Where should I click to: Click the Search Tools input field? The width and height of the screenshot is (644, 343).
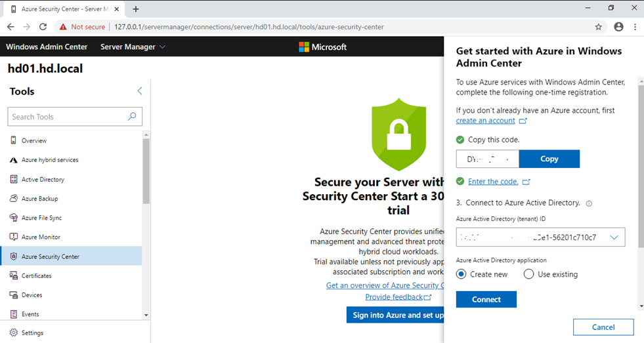[x=66, y=117]
